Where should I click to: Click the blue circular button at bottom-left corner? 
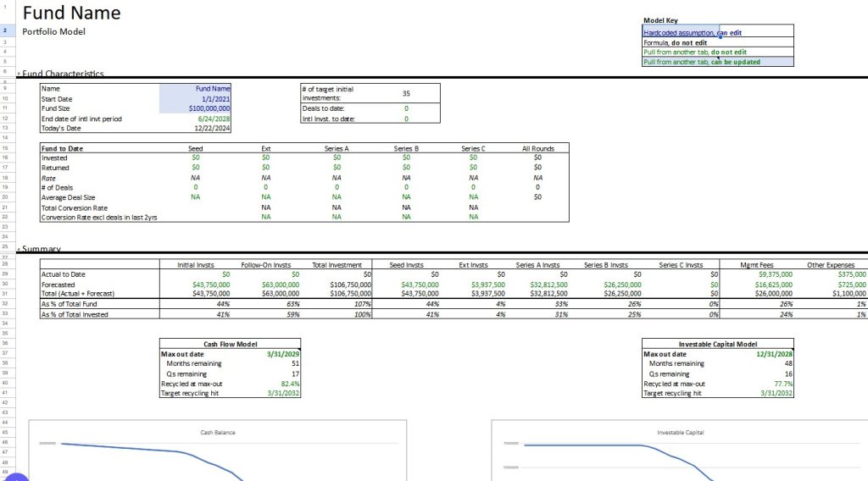point(15,478)
